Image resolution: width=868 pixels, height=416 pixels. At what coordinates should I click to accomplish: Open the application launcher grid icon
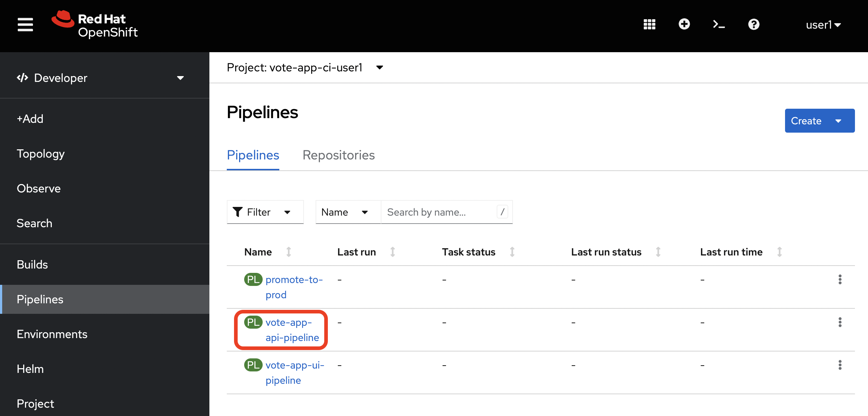[x=649, y=24]
